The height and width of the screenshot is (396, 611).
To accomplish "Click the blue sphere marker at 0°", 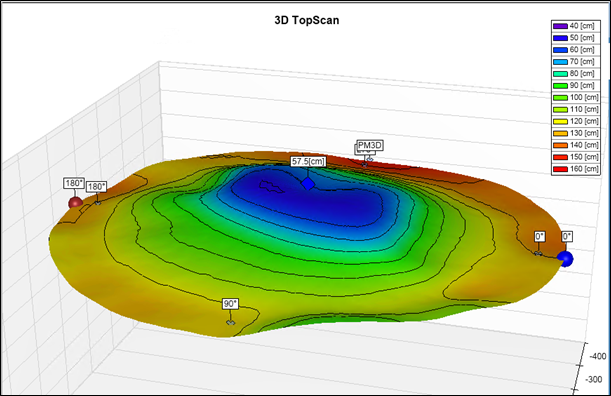I will tap(565, 259).
